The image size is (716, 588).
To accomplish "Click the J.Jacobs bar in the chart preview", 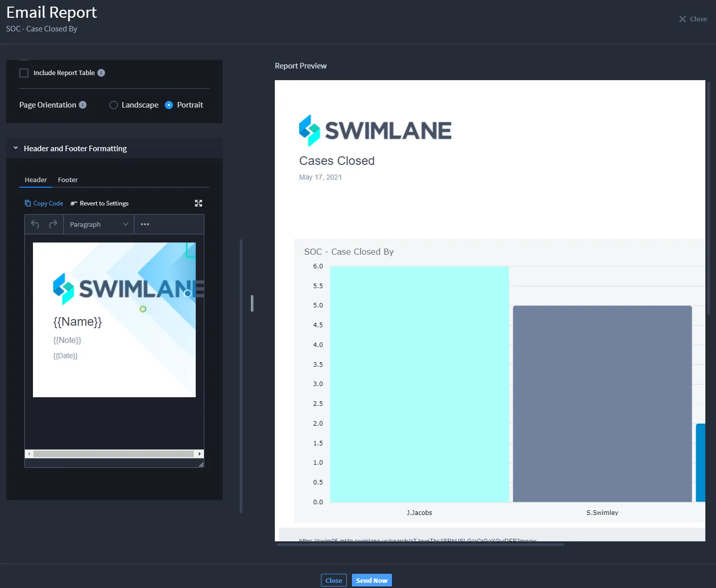I will 419,384.
